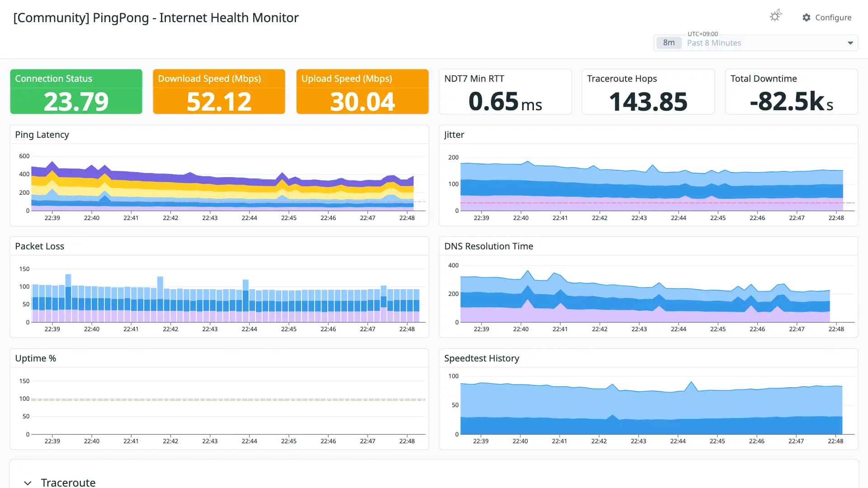Click the Configure gear icon
This screenshot has height=488, width=868.
[807, 18]
